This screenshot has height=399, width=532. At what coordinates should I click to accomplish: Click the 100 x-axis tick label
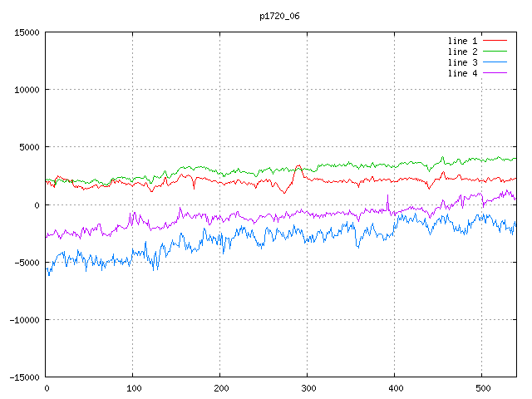click(133, 388)
